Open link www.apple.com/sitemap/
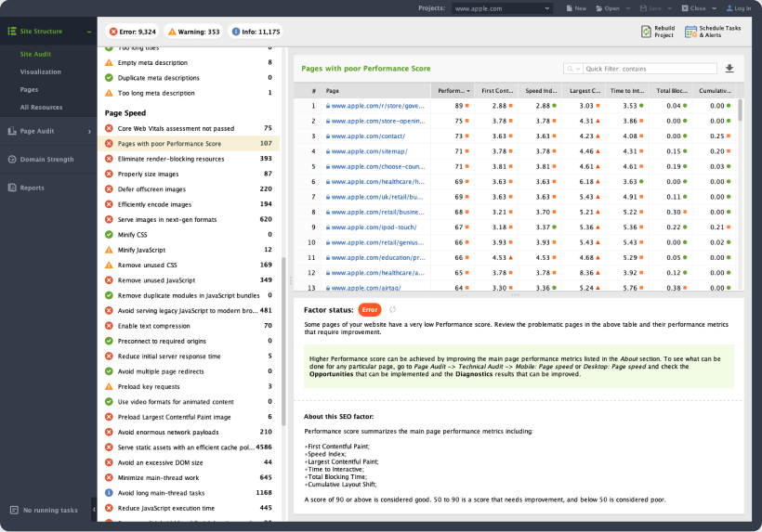The width and height of the screenshot is (762, 532). click(x=369, y=151)
